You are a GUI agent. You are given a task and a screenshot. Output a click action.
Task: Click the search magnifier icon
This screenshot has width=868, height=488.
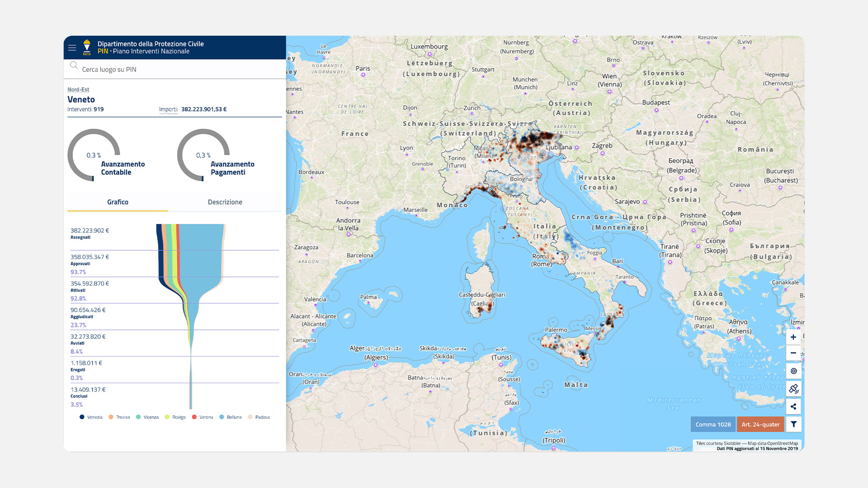74,66
